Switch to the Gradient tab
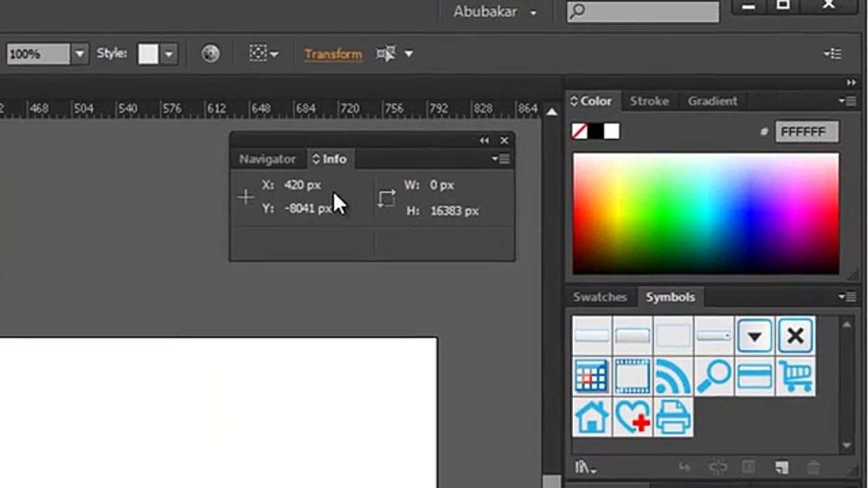The width and height of the screenshot is (868, 488). tap(712, 101)
